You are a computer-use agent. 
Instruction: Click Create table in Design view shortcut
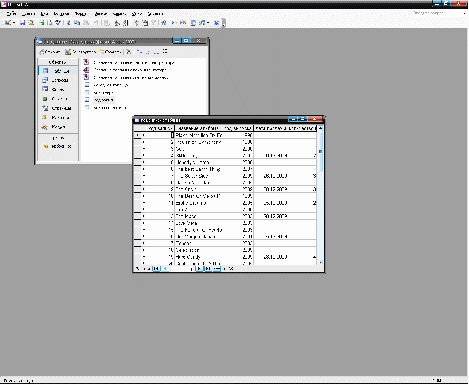click(129, 63)
